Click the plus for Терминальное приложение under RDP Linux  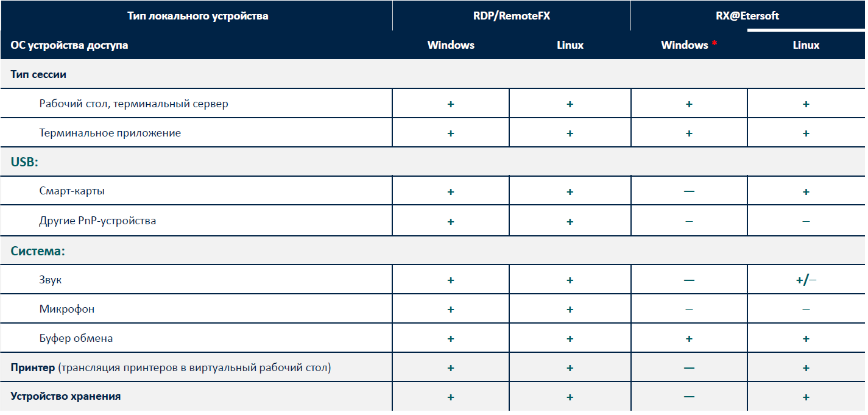570,133
